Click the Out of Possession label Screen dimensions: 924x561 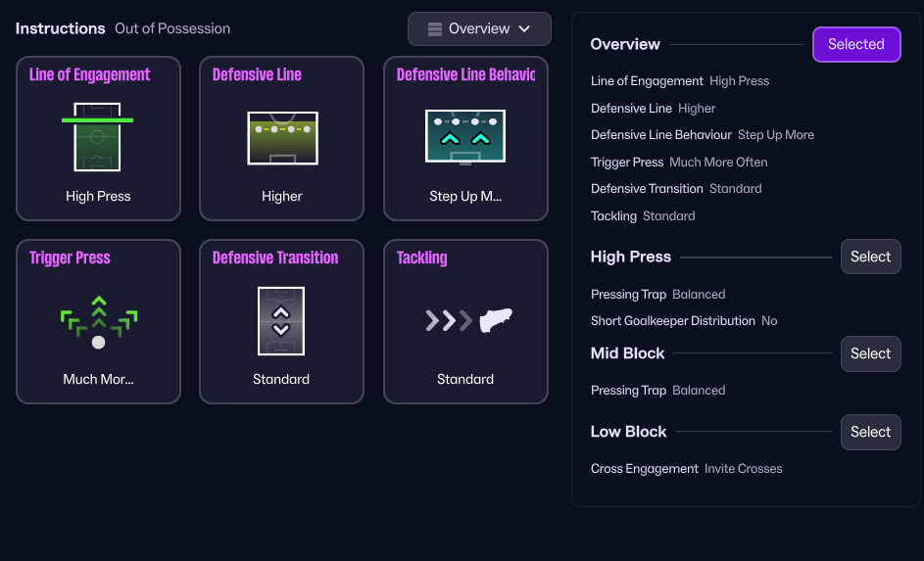point(172,28)
